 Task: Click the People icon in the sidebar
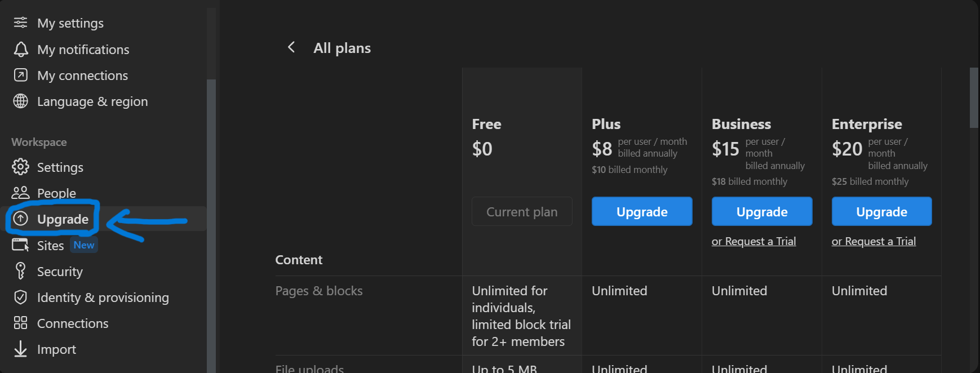coord(20,193)
